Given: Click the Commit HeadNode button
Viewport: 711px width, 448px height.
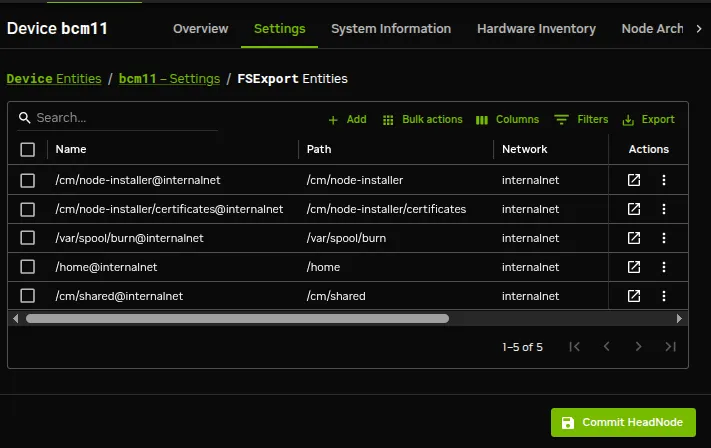Looking at the screenshot, I should pyautogui.click(x=623, y=422).
